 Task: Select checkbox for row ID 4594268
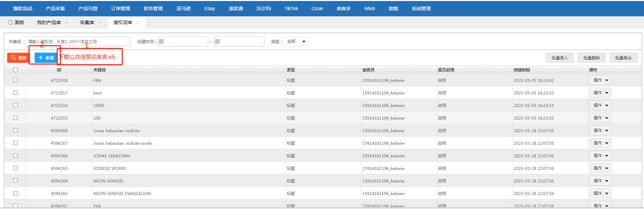point(15,130)
